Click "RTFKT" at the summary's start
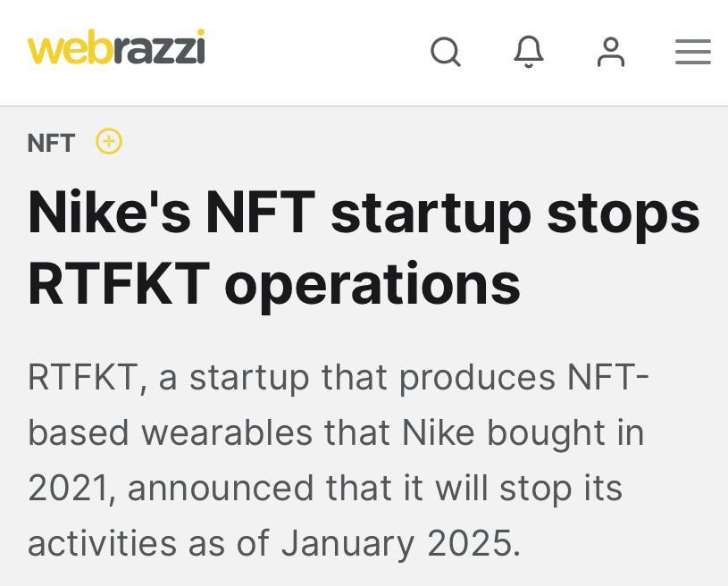 [81, 378]
